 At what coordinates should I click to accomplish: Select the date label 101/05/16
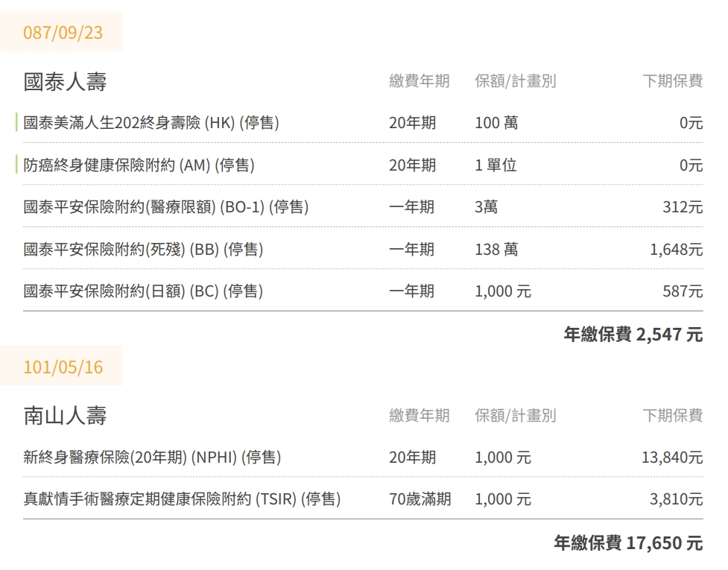(63, 367)
